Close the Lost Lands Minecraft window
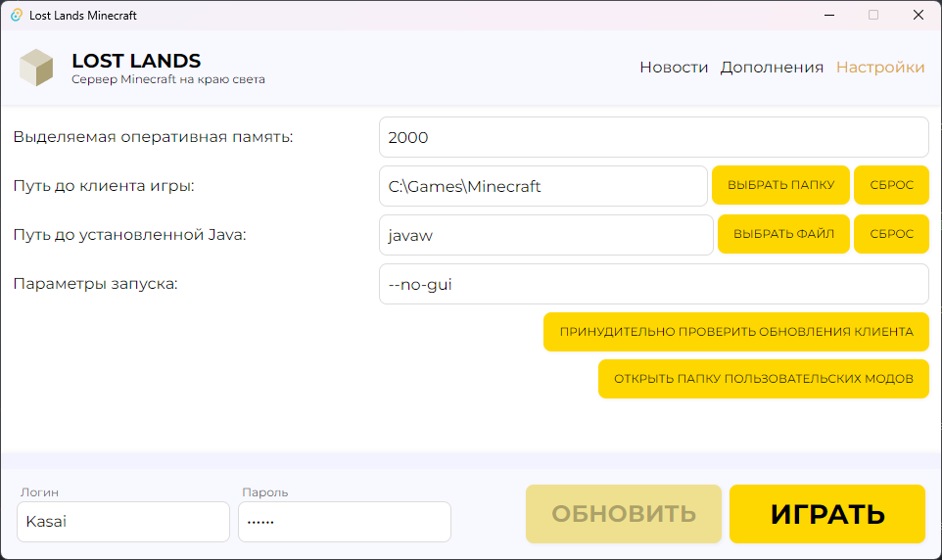The width and height of the screenshot is (942, 560). 918,15
